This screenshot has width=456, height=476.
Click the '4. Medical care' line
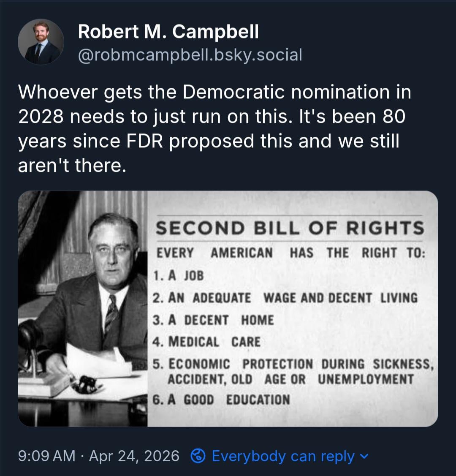[206, 342]
